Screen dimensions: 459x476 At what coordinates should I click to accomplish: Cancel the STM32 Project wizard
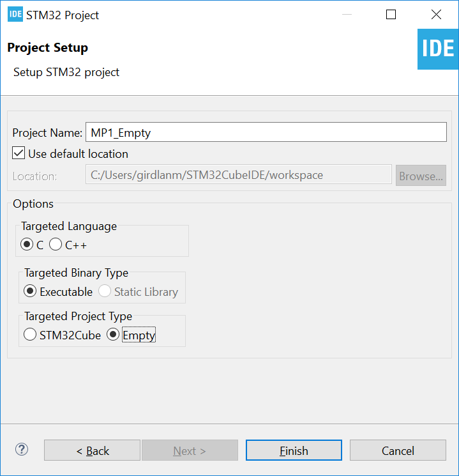pyautogui.click(x=398, y=450)
